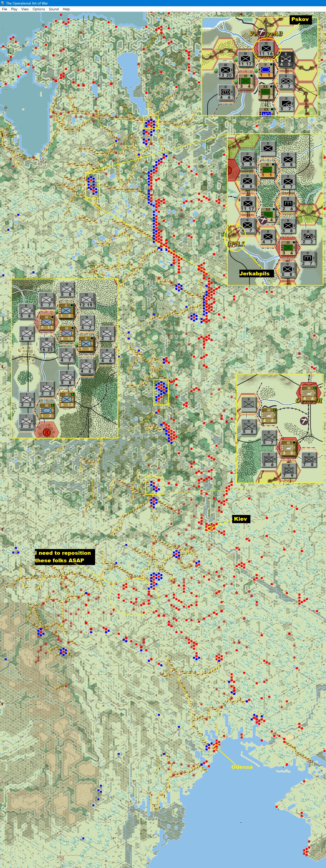This screenshot has width=326, height=868.
Task: Click the Odessa city hex on the main map
Action: click(x=216, y=747)
